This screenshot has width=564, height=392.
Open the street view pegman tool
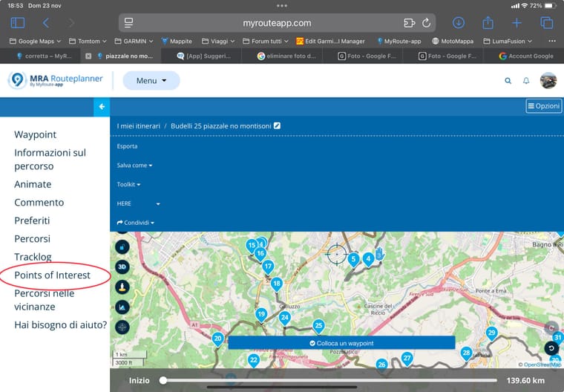tap(122, 287)
